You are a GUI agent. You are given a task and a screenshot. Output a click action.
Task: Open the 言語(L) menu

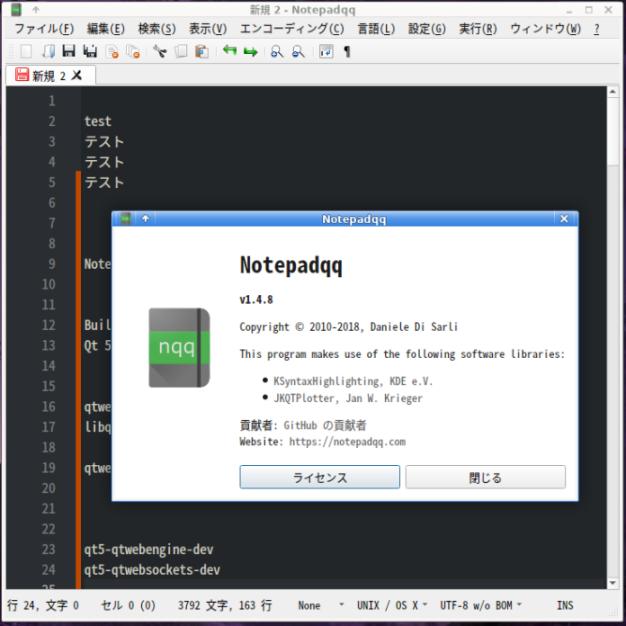click(x=376, y=29)
